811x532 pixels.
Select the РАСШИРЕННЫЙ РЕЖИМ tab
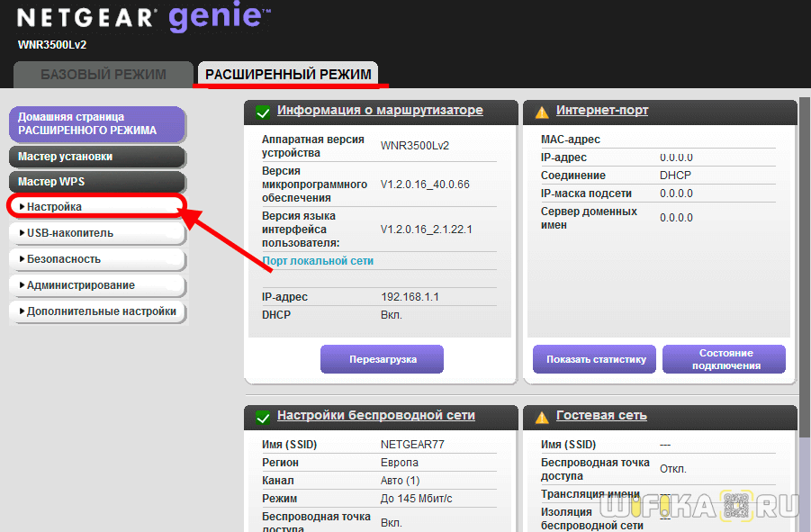(288, 75)
